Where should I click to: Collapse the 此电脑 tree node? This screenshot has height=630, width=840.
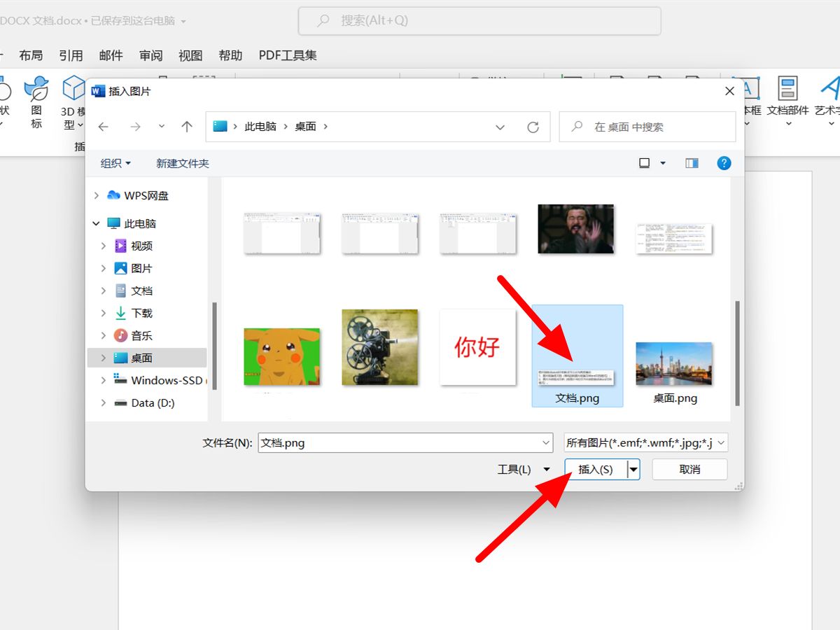pos(96,223)
